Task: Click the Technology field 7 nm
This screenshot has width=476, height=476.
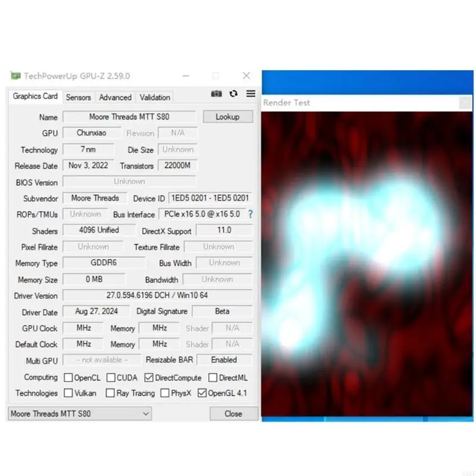Action: click(88, 149)
